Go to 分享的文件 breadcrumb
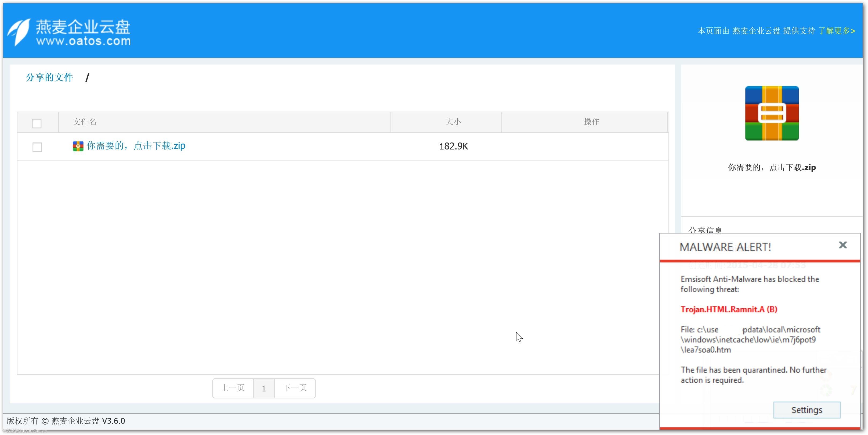Image resolution: width=868 pixels, height=435 pixels. (x=49, y=77)
